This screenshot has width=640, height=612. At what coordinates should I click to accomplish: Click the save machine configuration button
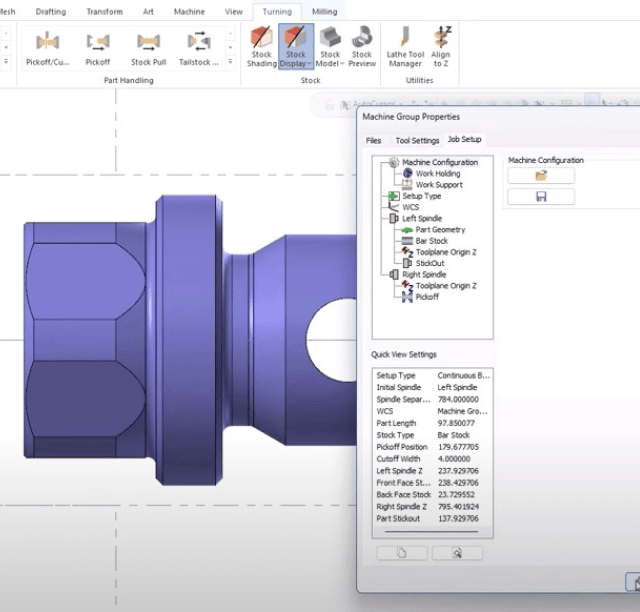point(541,197)
